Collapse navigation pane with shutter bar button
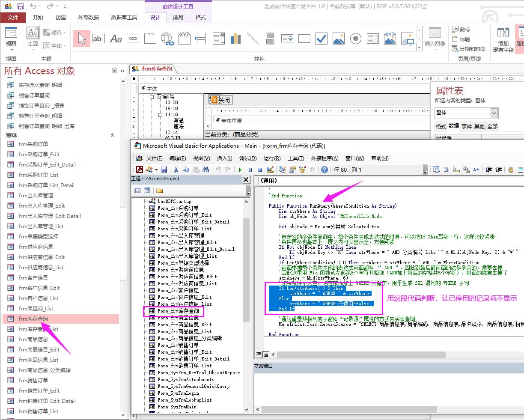The height and width of the screenshot is (420, 524). (123, 71)
